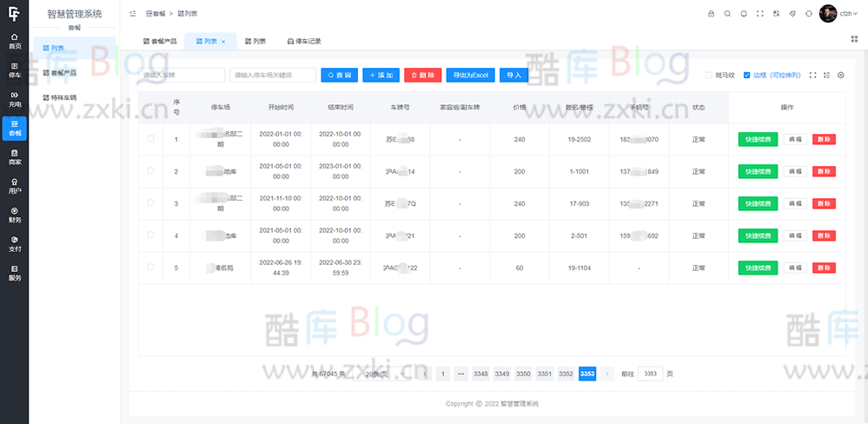Image resolution: width=868 pixels, height=424 pixels.
Task: Click the system logo at top left
Action: click(14, 13)
